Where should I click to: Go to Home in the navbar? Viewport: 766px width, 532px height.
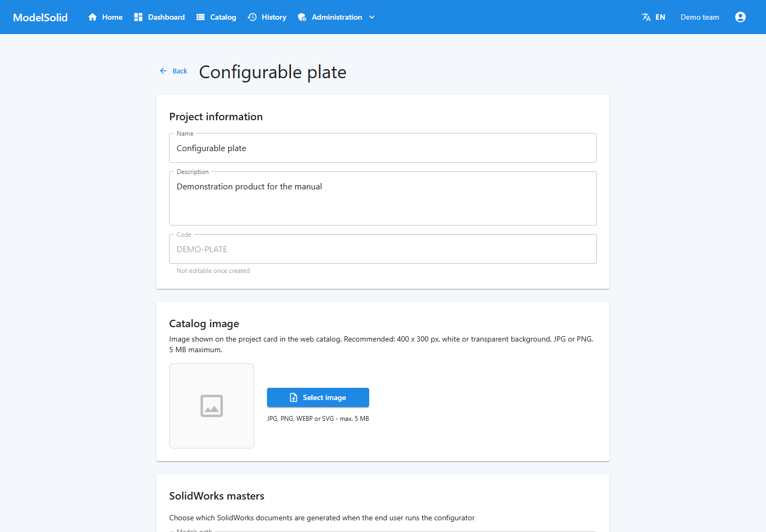(112, 17)
